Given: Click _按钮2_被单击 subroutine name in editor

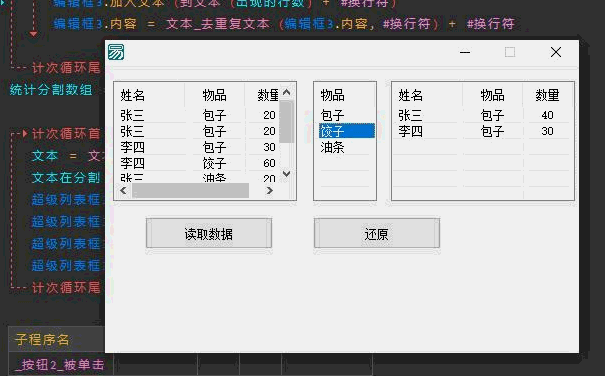Looking at the screenshot, I should coord(60,365).
